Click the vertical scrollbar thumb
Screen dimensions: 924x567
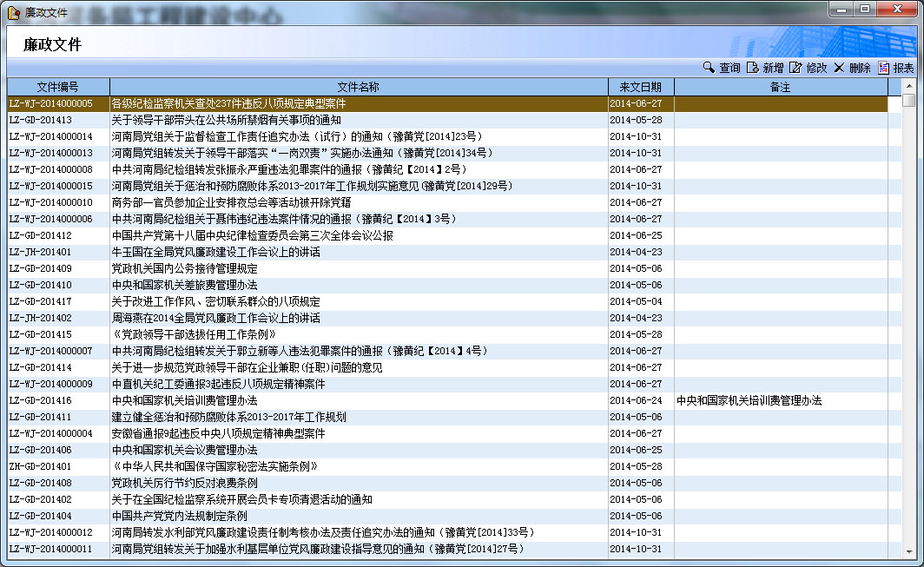point(908,101)
